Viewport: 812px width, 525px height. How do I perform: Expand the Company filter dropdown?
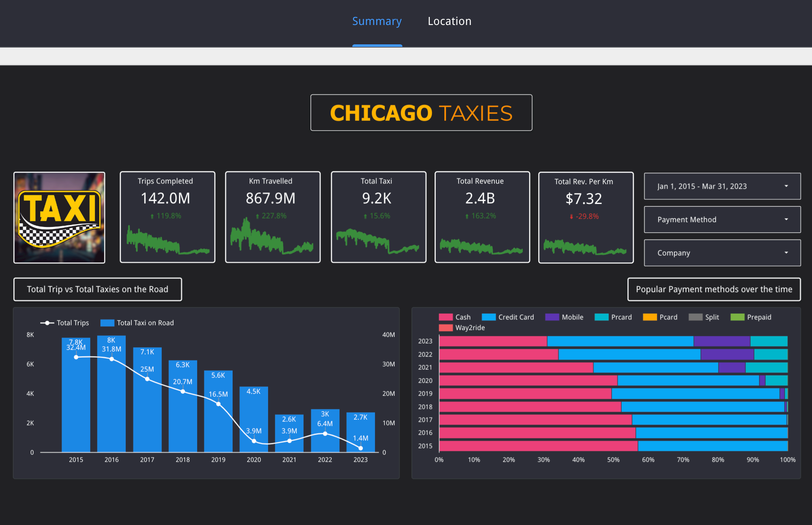coord(722,253)
